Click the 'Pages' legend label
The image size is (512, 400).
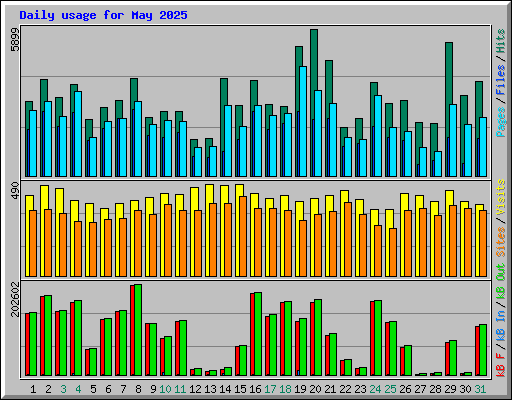pos(501,122)
